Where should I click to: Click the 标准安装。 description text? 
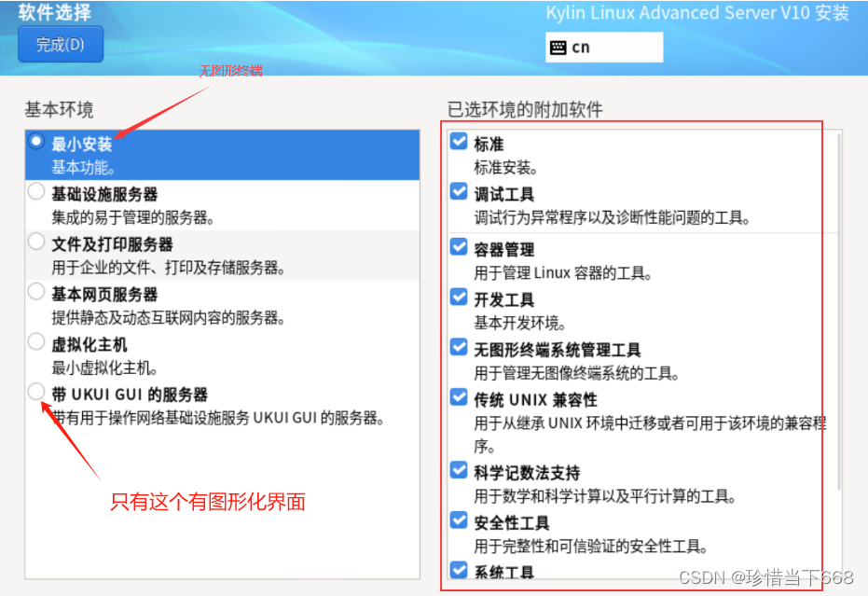click(x=506, y=167)
